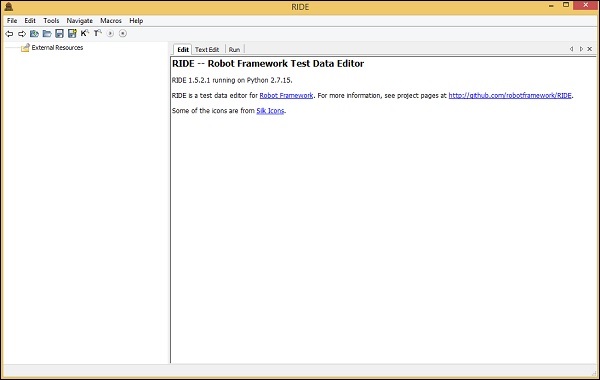Open the Search Keywords K icon
The image size is (600, 380).
(x=85, y=33)
